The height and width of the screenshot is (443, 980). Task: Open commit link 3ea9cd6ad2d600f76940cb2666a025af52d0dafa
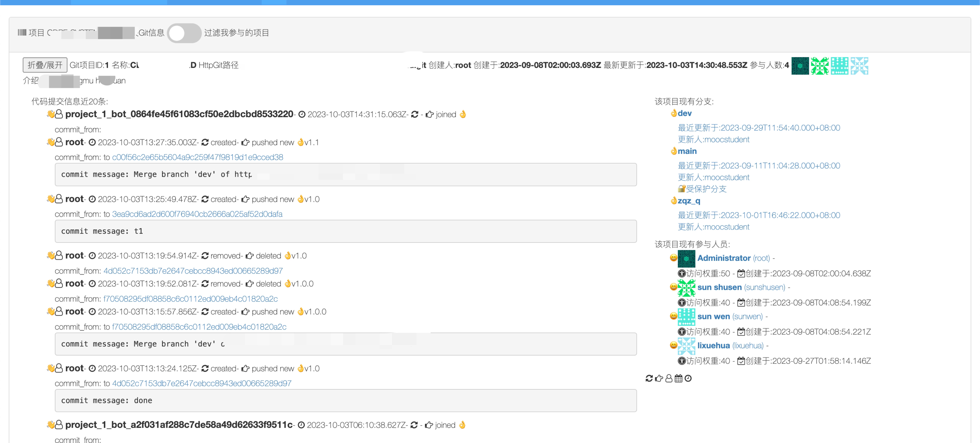tap(197, 214)
